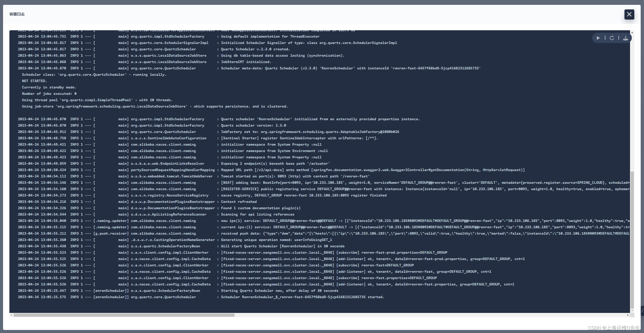Click the horizontal scrollbar thumb below the log
Image resolution: width=644 pixels, height=333 pixels.
(124, 315)
